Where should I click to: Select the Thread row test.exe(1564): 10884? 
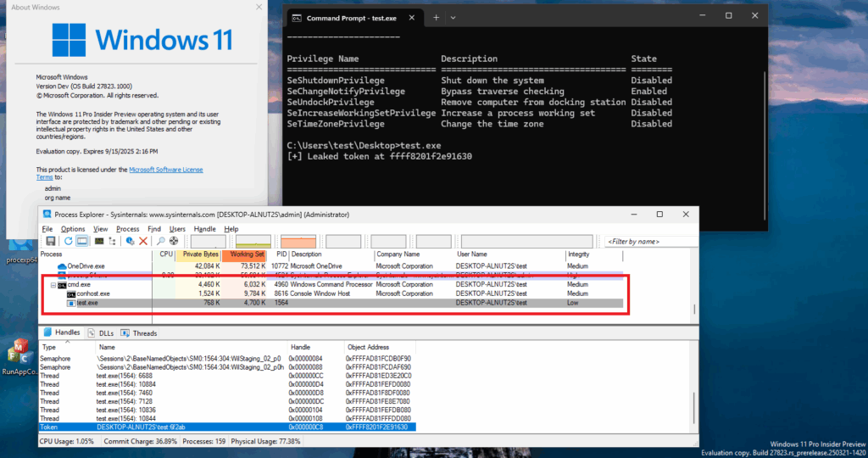[227, 384]
